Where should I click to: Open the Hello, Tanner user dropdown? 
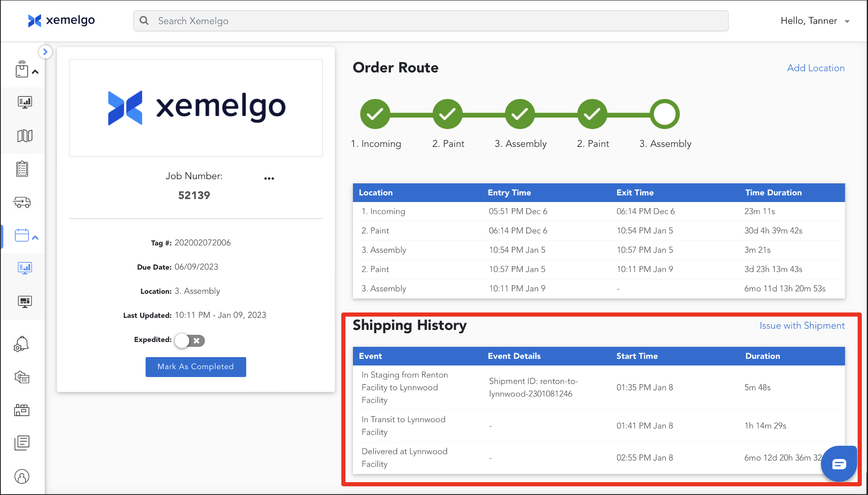pyautogui.click(x=815, y=21)
